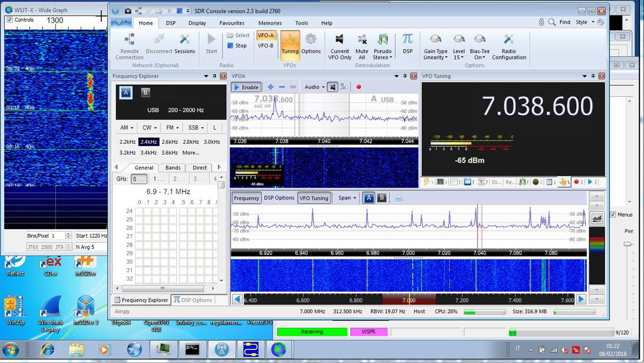Activate VFO-B
Screen dimensions: 644x363
pos(266,46)
